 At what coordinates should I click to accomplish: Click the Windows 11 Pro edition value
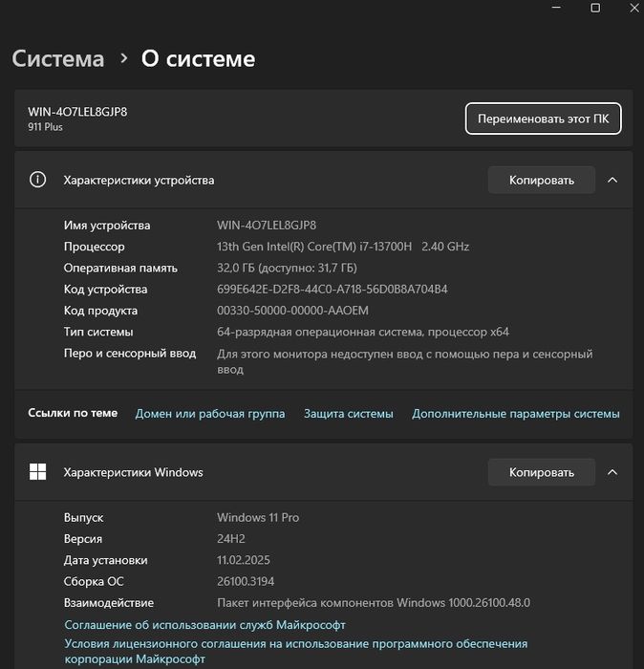tap(258, 518)
